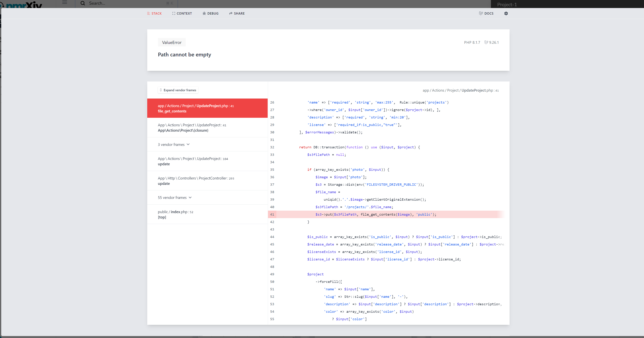Expand the 55 vendor frames group

click(x=175, y=197)
